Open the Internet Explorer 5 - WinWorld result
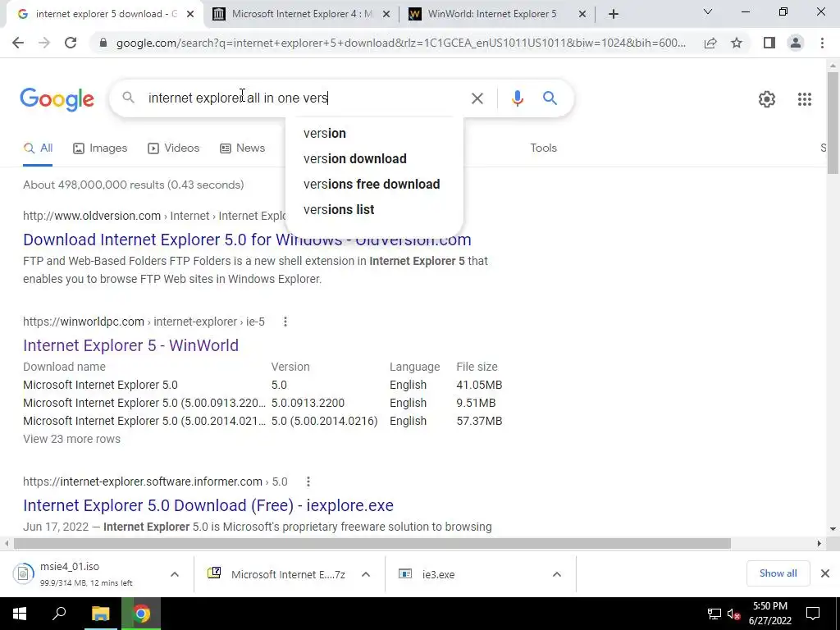 [x=130, y=345]
